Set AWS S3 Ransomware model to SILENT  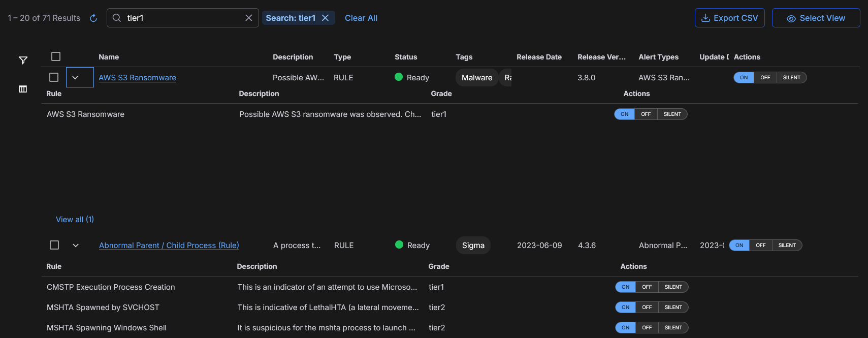791,78
